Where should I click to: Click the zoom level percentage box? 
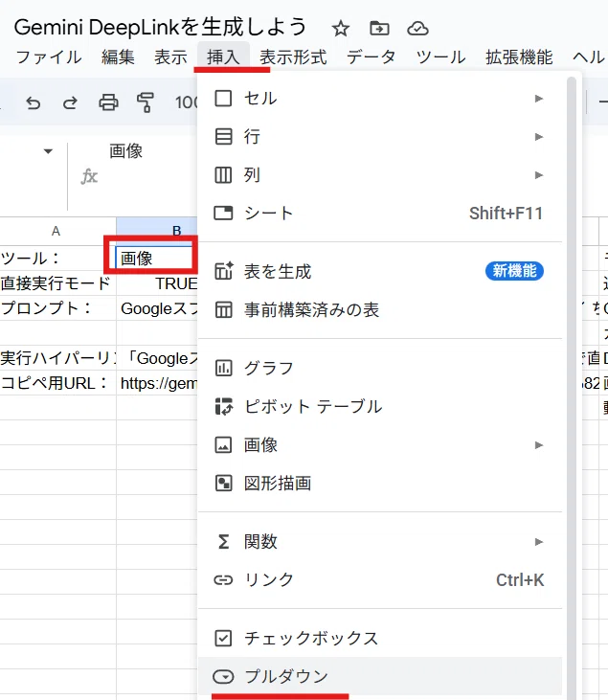coord(186,102)
